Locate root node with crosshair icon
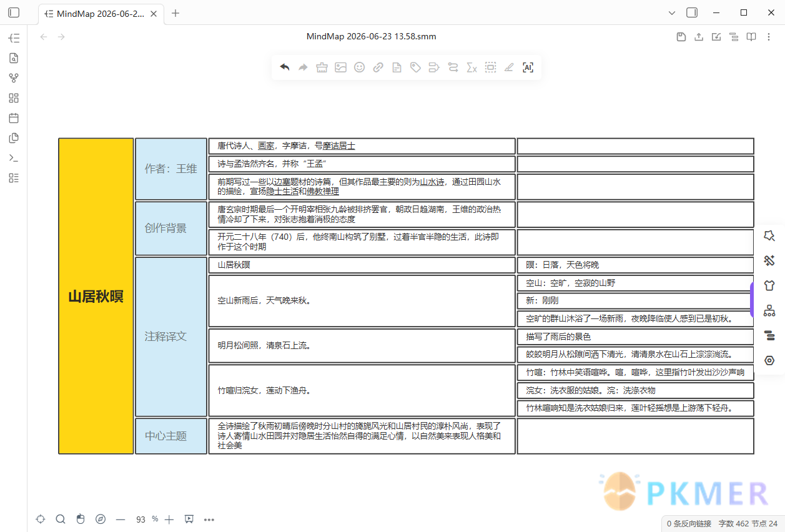Viewport: 785px width, 532px height. (x=41, y=519)
